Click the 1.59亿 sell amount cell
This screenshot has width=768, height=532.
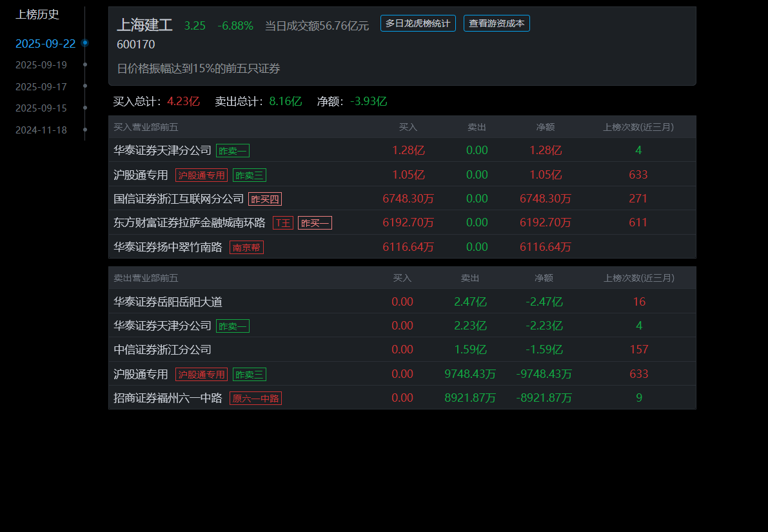coord(470,350)
